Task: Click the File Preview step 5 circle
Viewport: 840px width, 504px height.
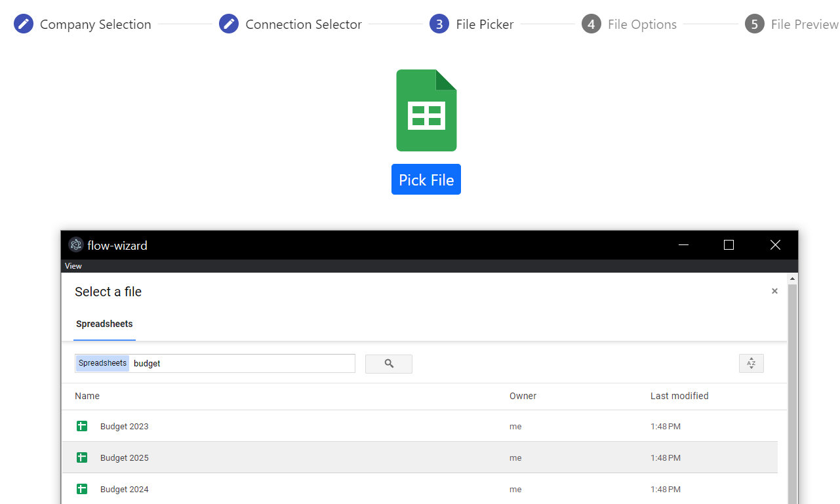Action: 755,24
